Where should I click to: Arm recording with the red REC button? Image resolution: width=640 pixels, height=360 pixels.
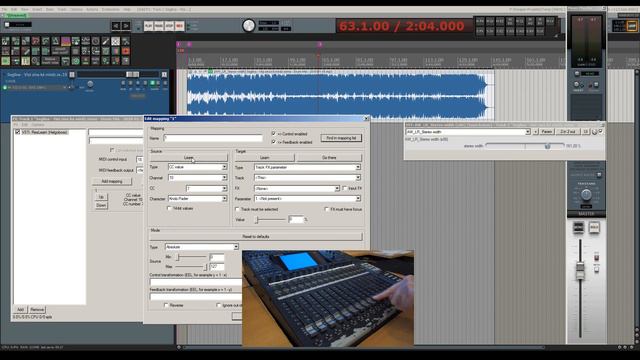tap(179, 26)
